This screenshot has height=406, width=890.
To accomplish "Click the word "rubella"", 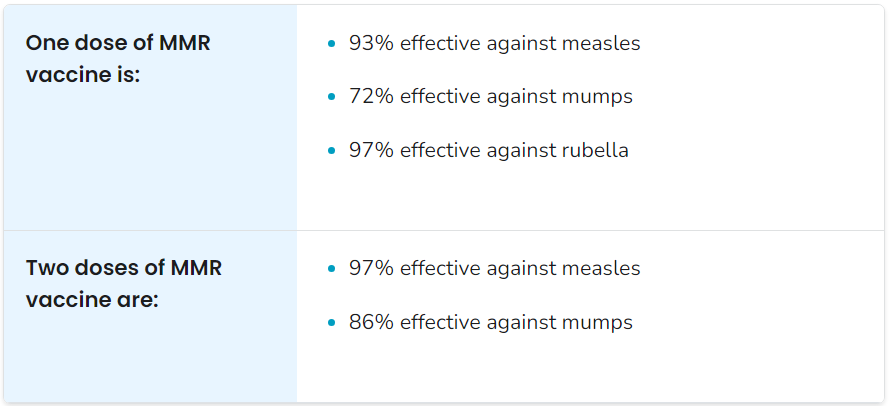I will click(594, 150).
